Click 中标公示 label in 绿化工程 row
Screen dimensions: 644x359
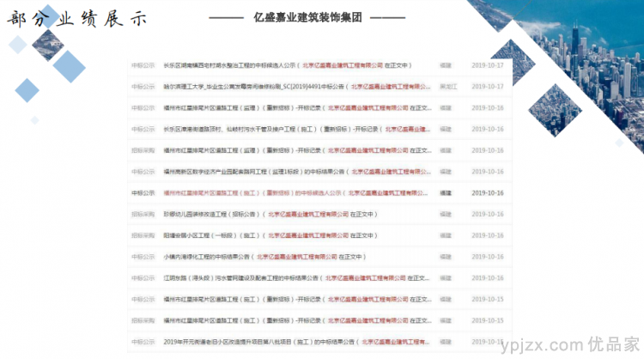(143, 257)
